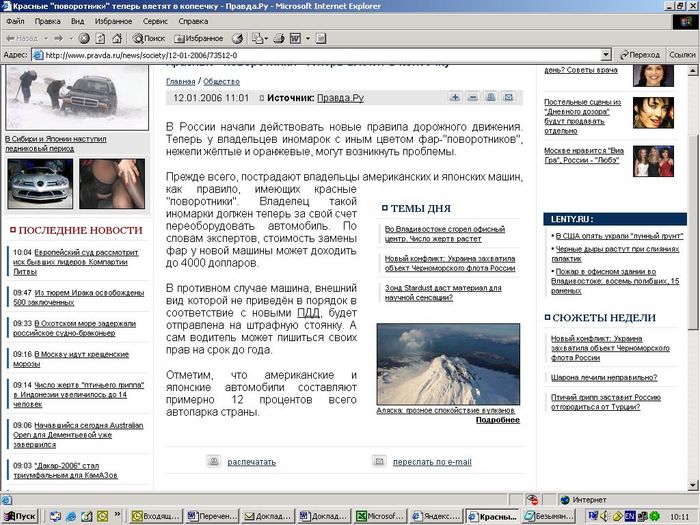Click the Forward arrow toolbar button
Image resolution: width=700 pixels, height=525 pixels.
click(58, 39)
